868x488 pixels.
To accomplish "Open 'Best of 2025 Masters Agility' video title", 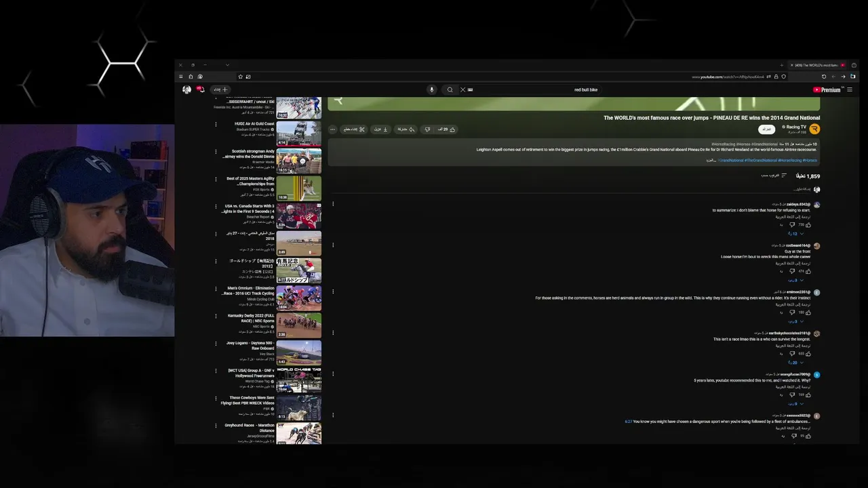I will (x=251, y=181).
